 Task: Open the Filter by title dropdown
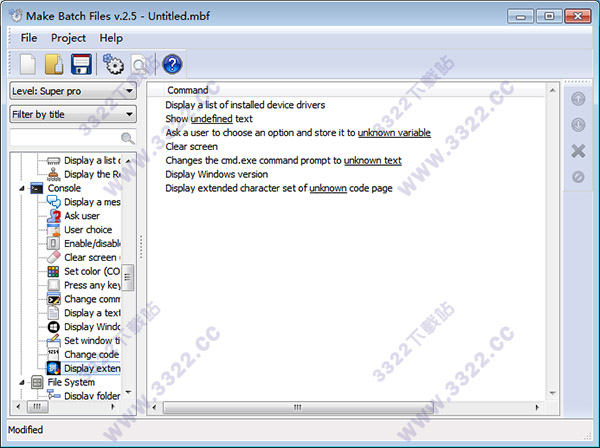point(73,114)
